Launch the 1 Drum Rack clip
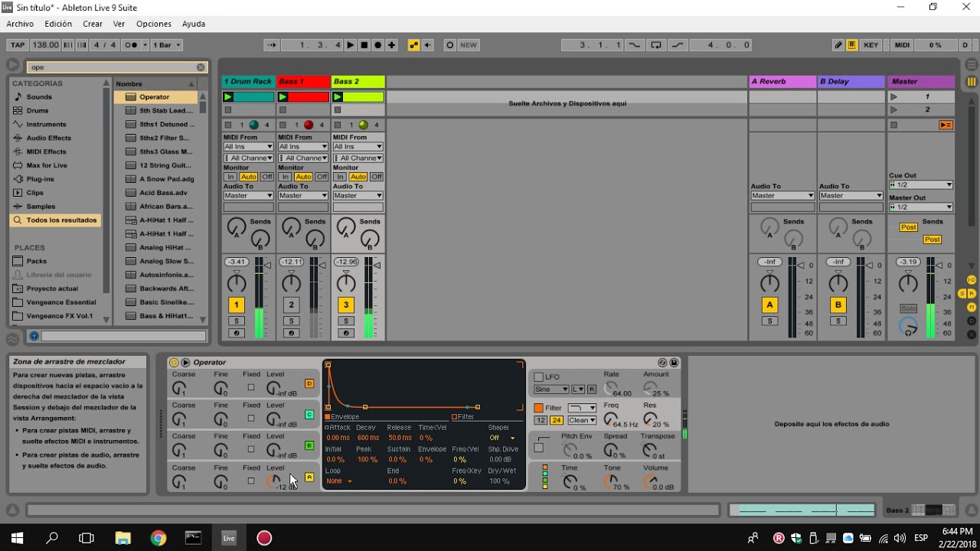980x551 pixels. (x=227, y=97)
